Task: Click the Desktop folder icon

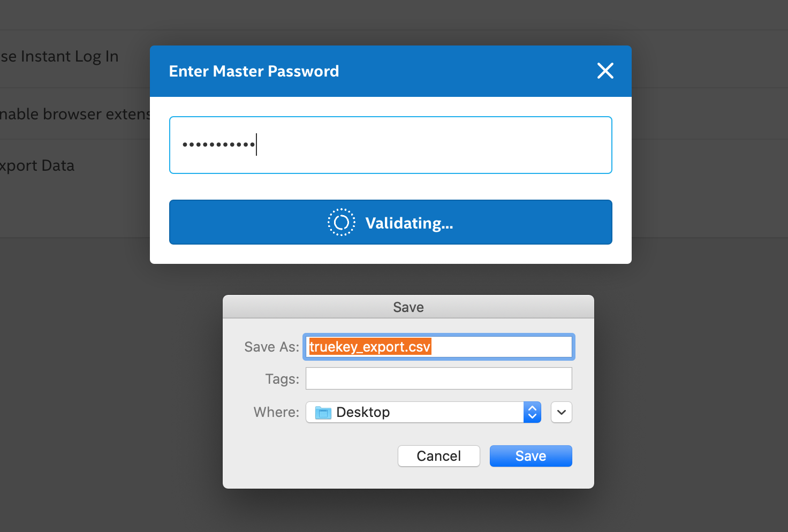Action: coord(323,413)
